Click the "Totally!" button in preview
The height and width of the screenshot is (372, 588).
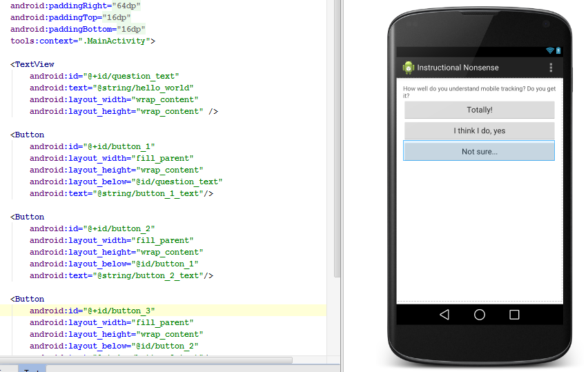(x=479, y=110)
